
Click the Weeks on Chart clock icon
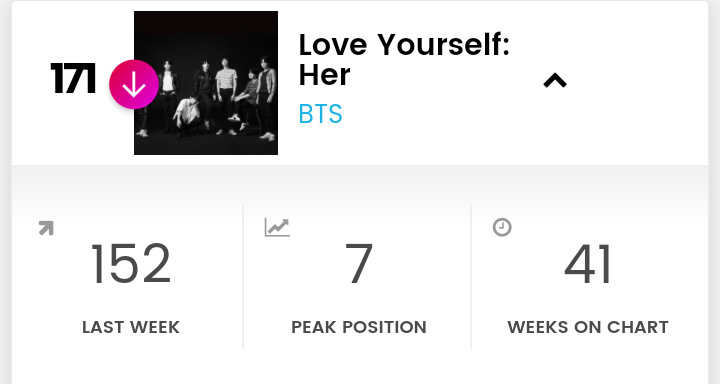coord(502,227)
